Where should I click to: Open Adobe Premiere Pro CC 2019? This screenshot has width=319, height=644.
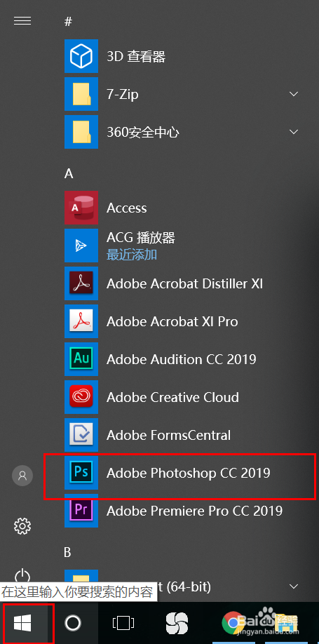tap(81, 511)
